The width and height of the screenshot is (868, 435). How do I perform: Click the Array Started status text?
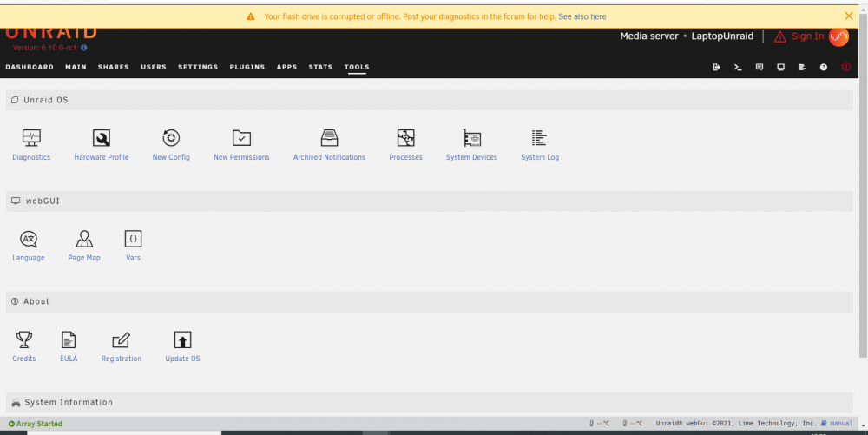(x=39, y=424)
